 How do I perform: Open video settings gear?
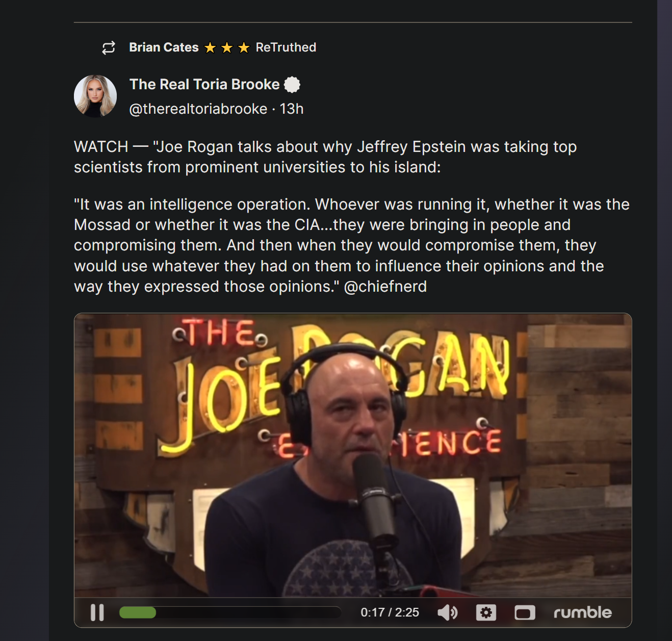[x=486, y=612]
